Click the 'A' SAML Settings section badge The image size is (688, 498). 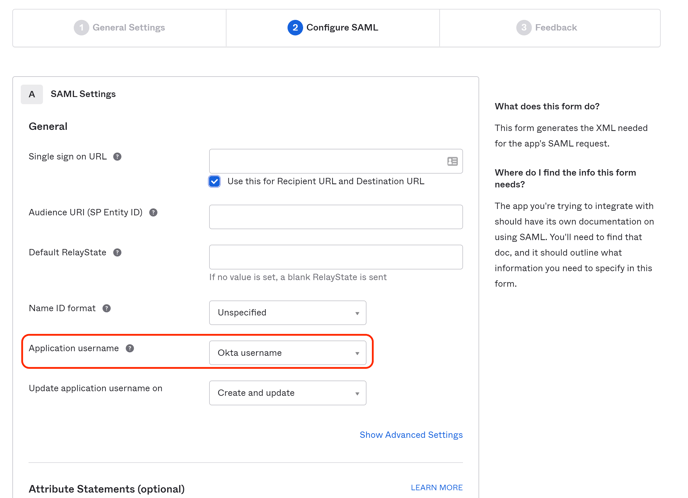click(32, 94)
